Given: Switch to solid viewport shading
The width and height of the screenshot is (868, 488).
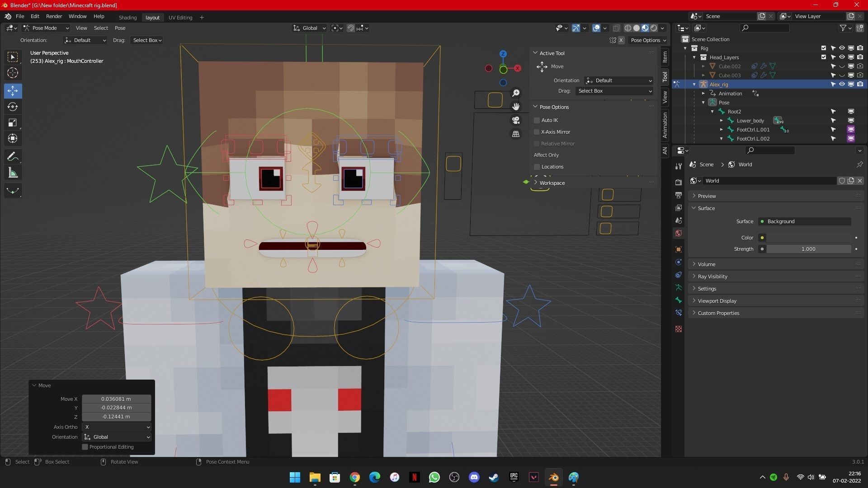Looking at the screenshot, I should [x=637, y=28].
